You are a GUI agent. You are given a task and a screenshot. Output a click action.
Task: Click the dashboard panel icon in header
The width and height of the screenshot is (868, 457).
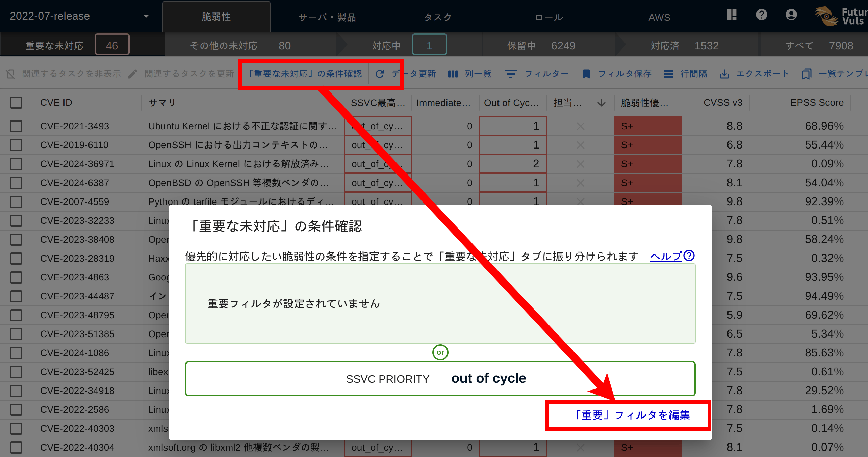point(732,15)
